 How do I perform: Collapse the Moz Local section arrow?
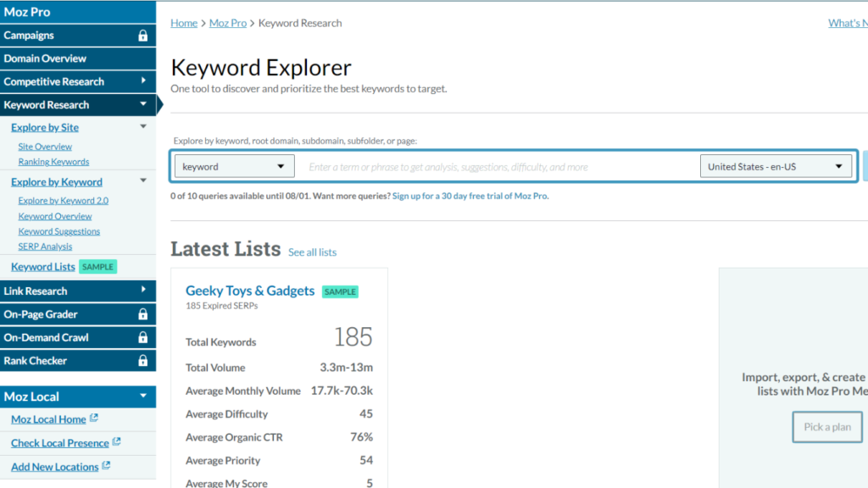coord(143,396)
